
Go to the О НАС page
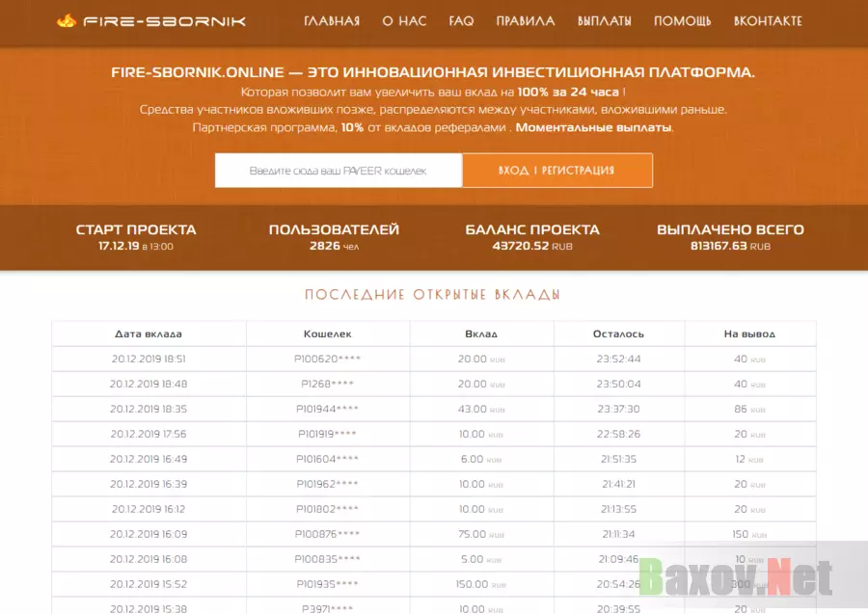click(x=404, y=21)
